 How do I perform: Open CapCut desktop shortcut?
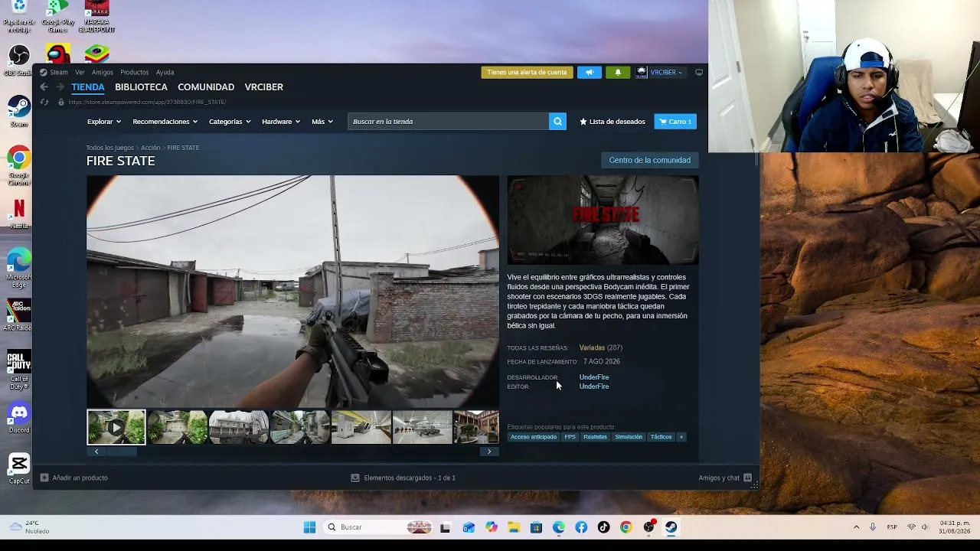(19, 468)
